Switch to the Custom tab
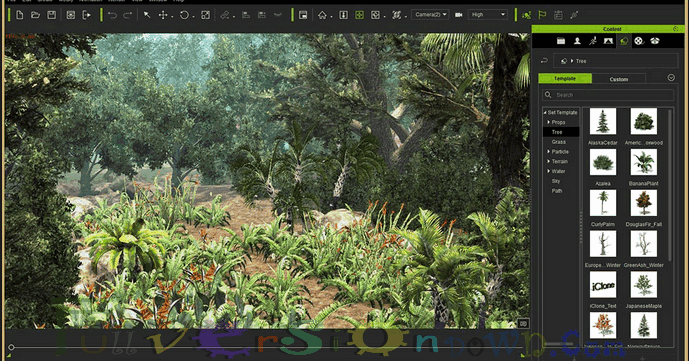689x361 pixels. point(618,79)
